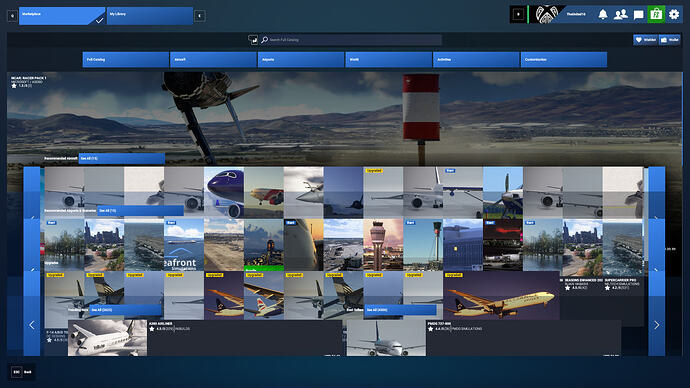This screenshot has height=388, width=690.
Task: Click the PMDG 737 star rating
Action: pos(430,329)
